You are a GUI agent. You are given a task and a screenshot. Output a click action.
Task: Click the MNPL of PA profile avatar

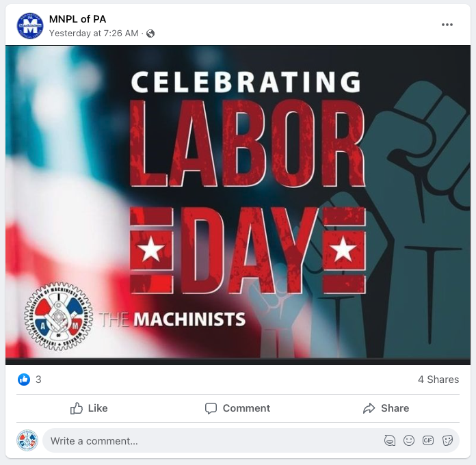pyautogui.click(x=30, y=26)
